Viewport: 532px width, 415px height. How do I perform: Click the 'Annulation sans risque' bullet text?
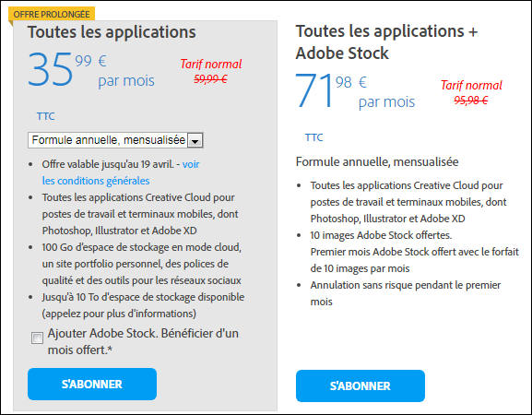(406, 293)
